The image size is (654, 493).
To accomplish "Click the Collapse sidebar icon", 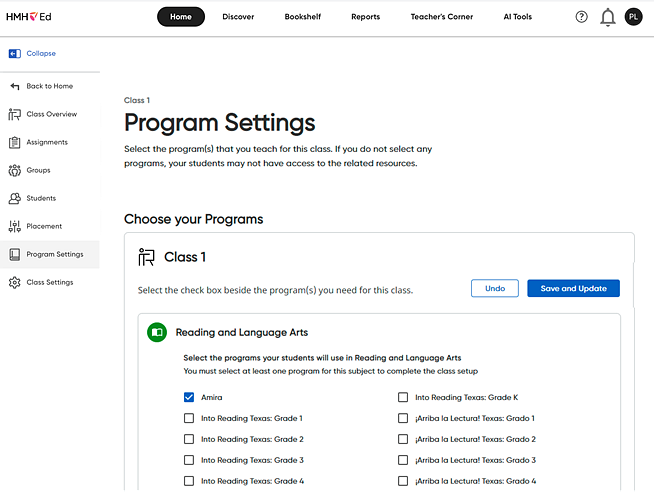I will click(15, 53).
